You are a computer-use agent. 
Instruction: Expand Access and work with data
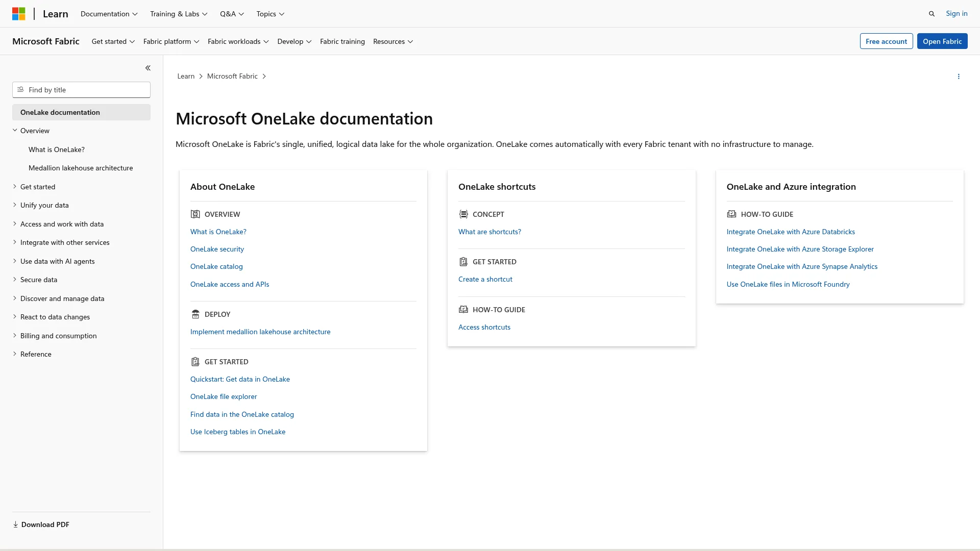15,224
